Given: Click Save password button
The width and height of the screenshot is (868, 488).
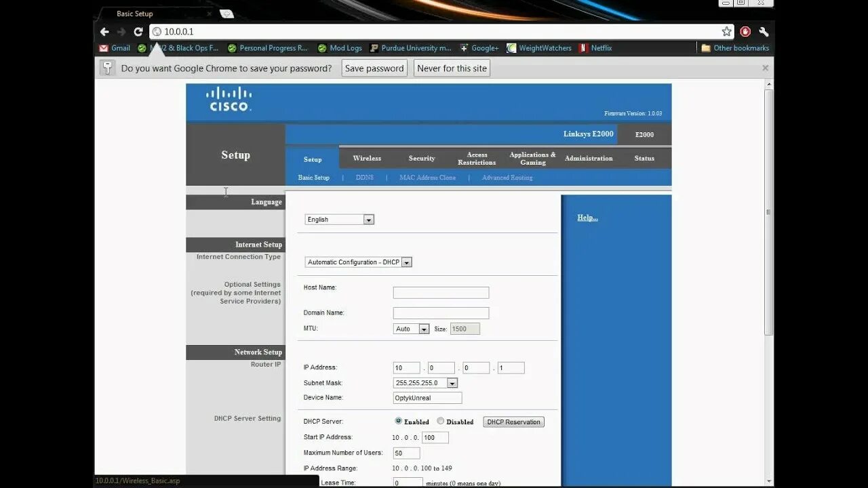Looking at the screenshot, I should (374, 68).
